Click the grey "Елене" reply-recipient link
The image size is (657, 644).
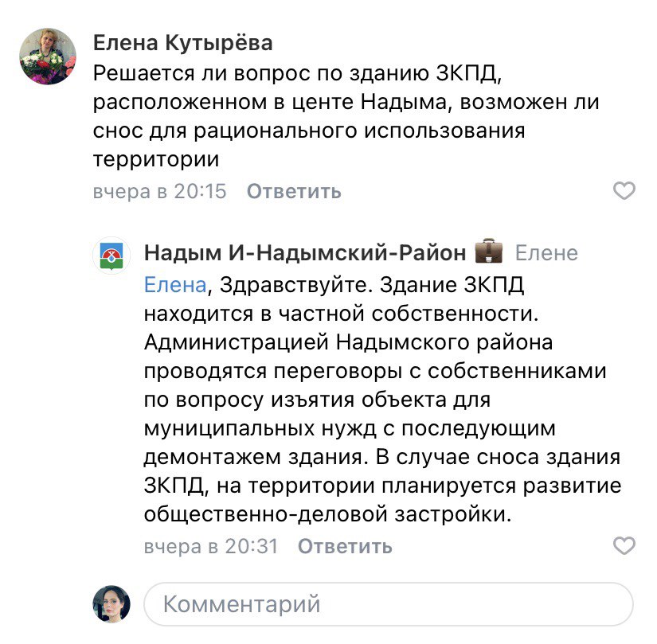[546, 253]
